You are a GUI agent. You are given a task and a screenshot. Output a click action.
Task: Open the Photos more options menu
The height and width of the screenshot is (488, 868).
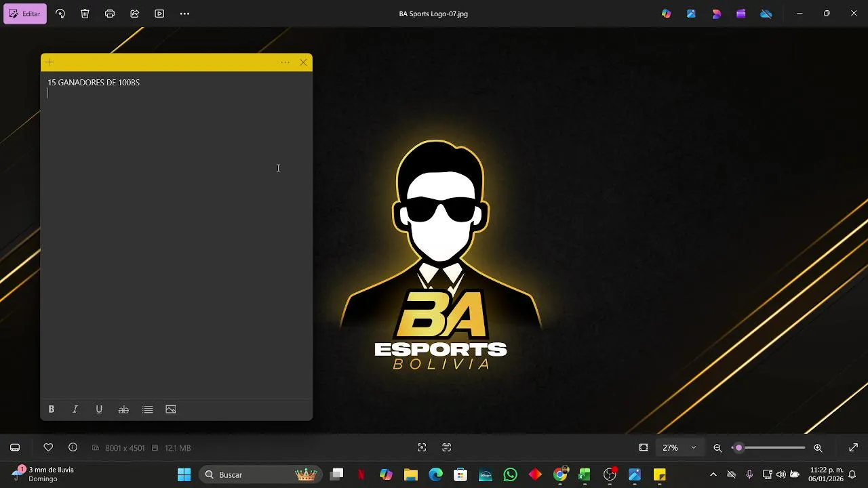pos(184,14)
